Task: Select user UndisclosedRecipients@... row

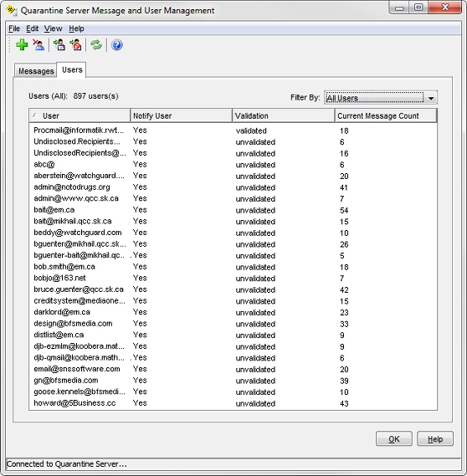Action: tap(233, 153)
